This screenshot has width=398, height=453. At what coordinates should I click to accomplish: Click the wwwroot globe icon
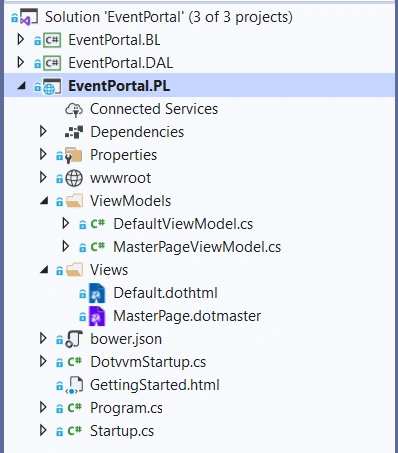(74, 178)
